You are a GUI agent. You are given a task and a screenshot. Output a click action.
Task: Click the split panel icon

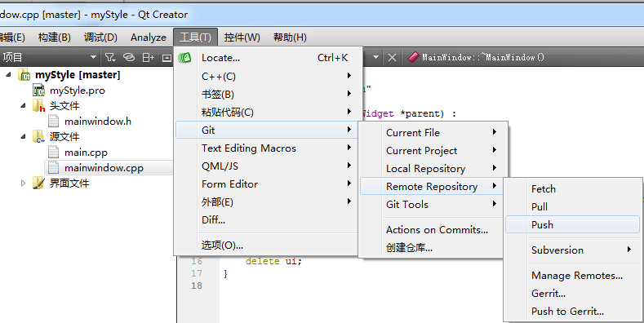coord(148,58)
